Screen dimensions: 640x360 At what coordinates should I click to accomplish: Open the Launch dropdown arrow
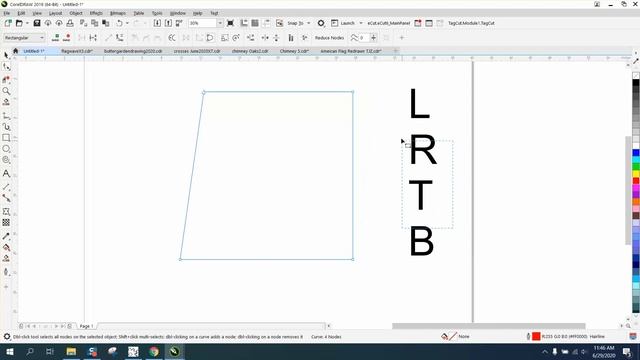point(361,23)
